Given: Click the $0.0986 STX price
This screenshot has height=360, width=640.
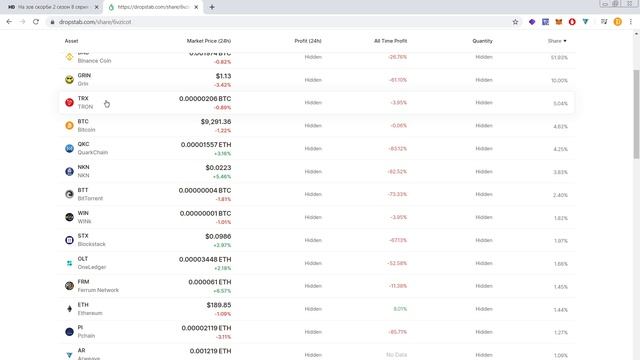Looking at the screenshot, I should coord(218,236).
